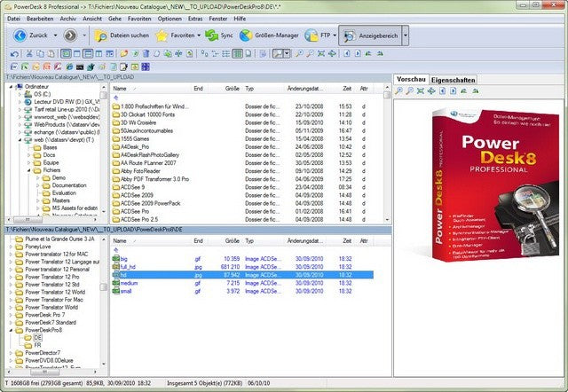Screen dimensions: 568x392
Task: Go back with the Zurück button
Action: pyautogui.click(x=30, y=35)
